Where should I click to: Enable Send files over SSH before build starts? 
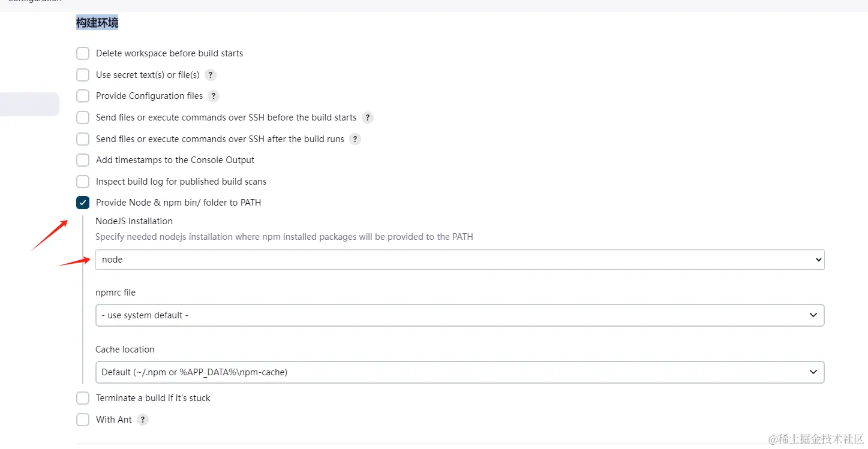click(83, 117)
